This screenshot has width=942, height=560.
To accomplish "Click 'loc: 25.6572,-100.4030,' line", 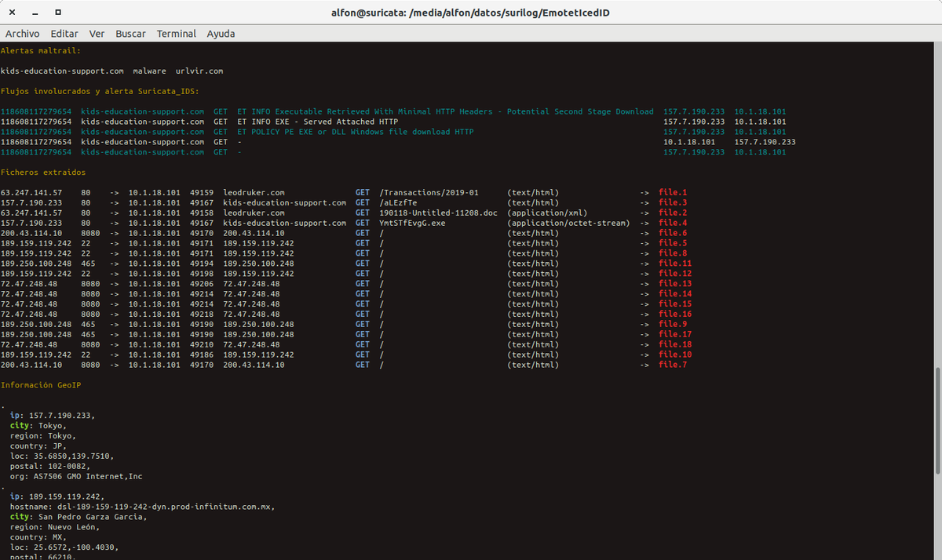I will coord(64,548).
